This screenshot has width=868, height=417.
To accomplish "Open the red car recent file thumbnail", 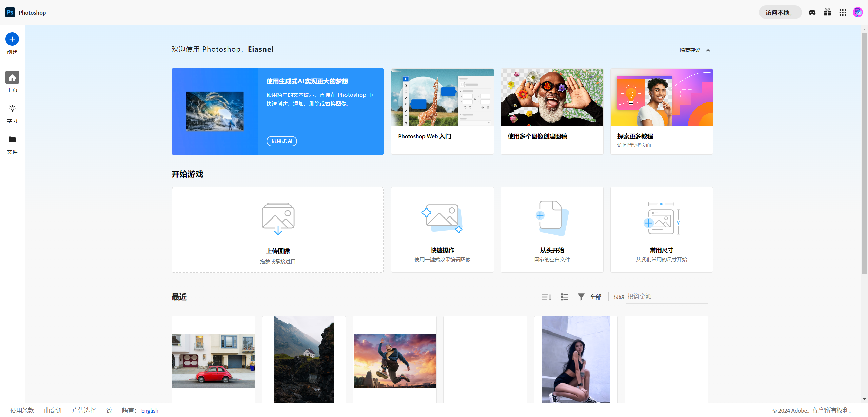I will tap(213, 361).
